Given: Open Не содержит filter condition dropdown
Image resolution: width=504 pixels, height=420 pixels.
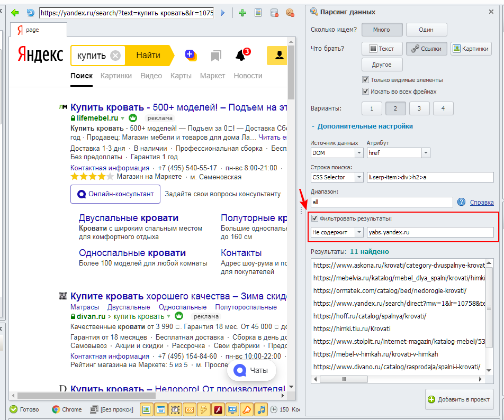Looking at the screenshot, I should [x=359, y=232].
